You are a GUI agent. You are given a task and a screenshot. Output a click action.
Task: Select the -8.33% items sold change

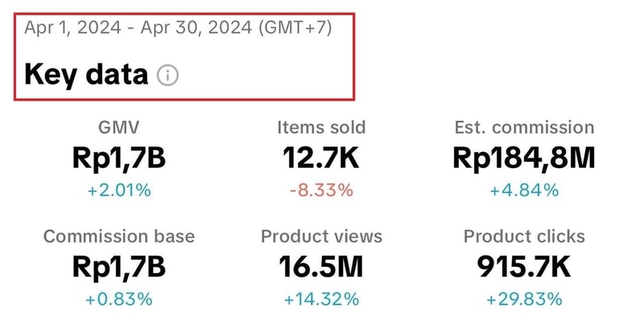tap(321, 191)
